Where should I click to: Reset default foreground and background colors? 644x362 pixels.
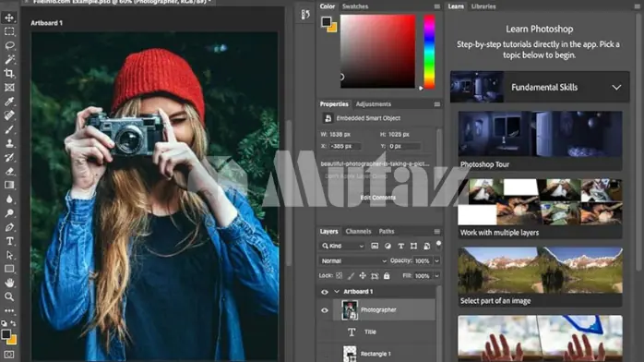tap(4, 323)
